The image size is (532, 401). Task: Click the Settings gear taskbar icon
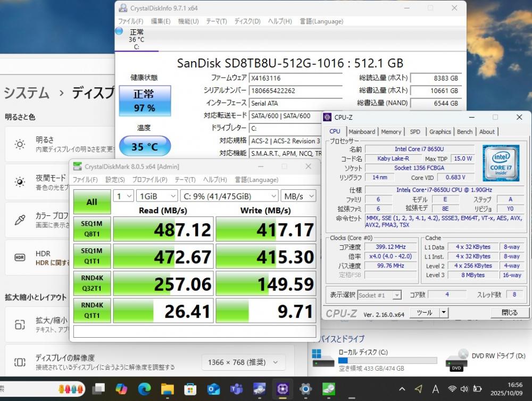(x=305, y=389)
